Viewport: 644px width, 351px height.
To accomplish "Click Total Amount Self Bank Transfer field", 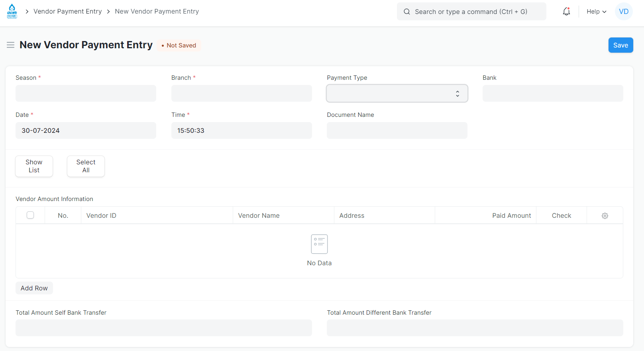I will (x=164, y=328).
